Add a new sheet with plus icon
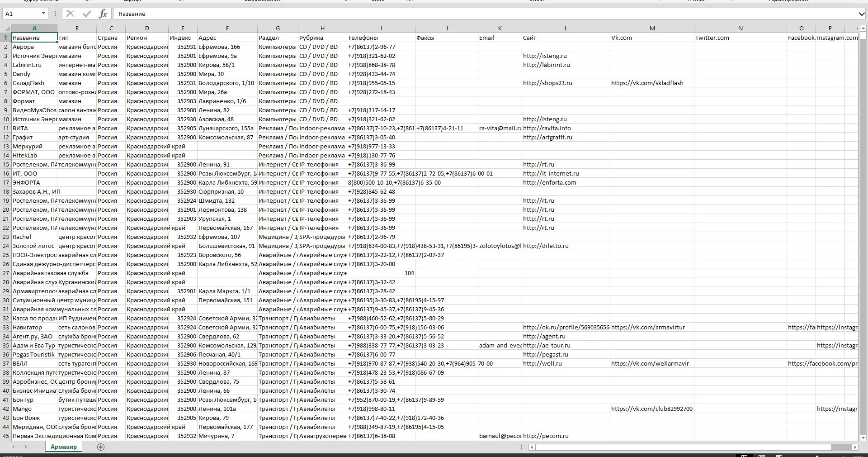This screenshot has width=868, height=457. tap(101, 447)
